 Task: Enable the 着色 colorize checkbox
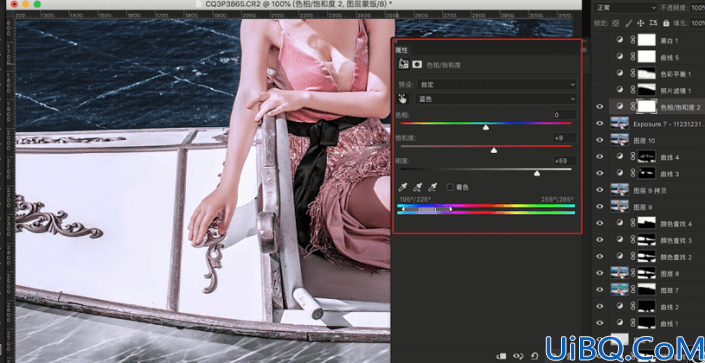450,187
